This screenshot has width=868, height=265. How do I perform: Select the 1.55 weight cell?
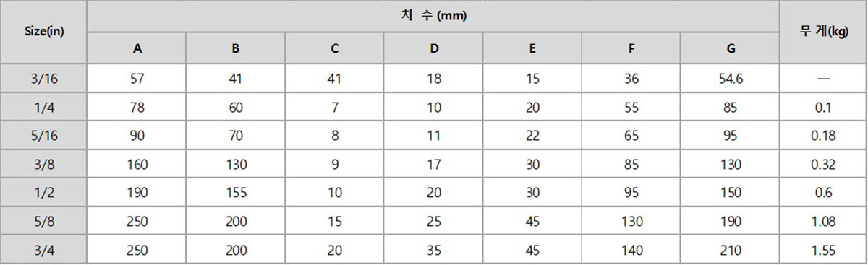(823, 250)
